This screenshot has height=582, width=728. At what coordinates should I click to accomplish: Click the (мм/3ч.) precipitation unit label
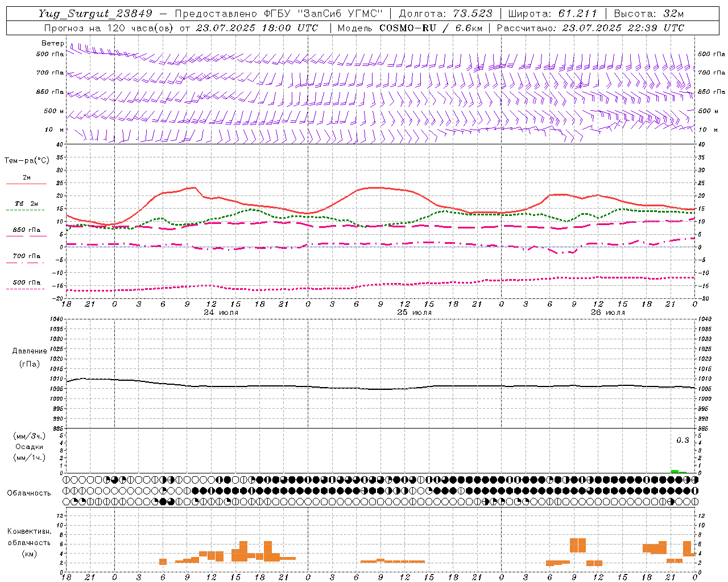(30, 436)
